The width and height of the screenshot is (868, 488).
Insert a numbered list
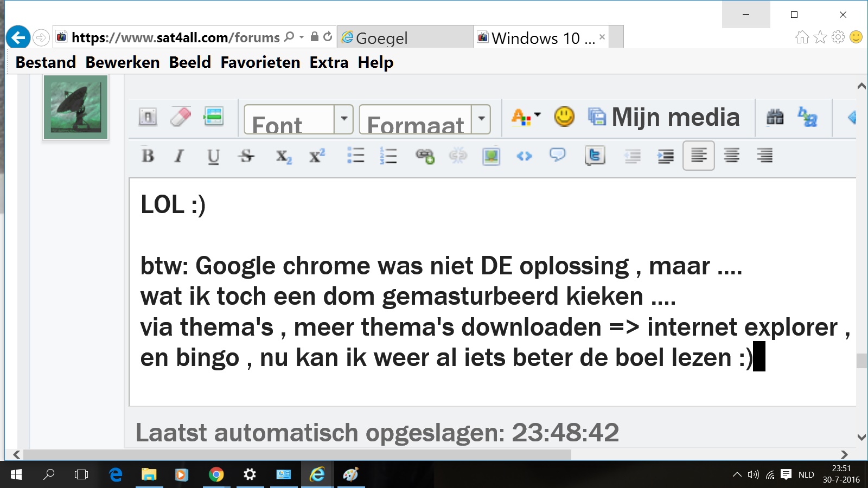point(388,156)
